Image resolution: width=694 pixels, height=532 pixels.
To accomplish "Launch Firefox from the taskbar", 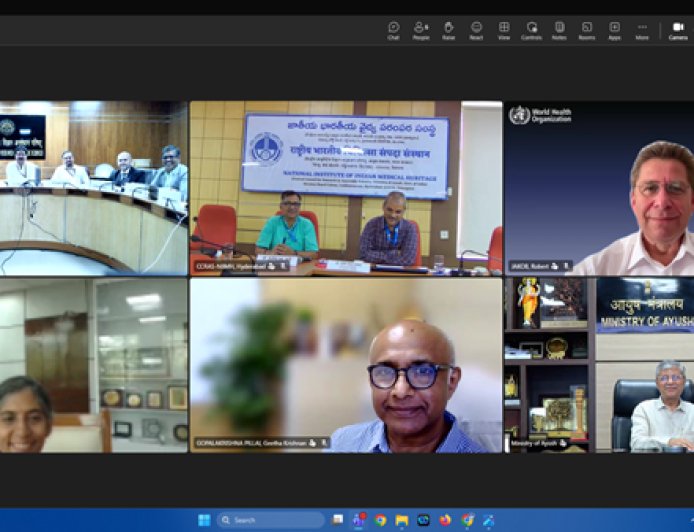I will [445, 520].
